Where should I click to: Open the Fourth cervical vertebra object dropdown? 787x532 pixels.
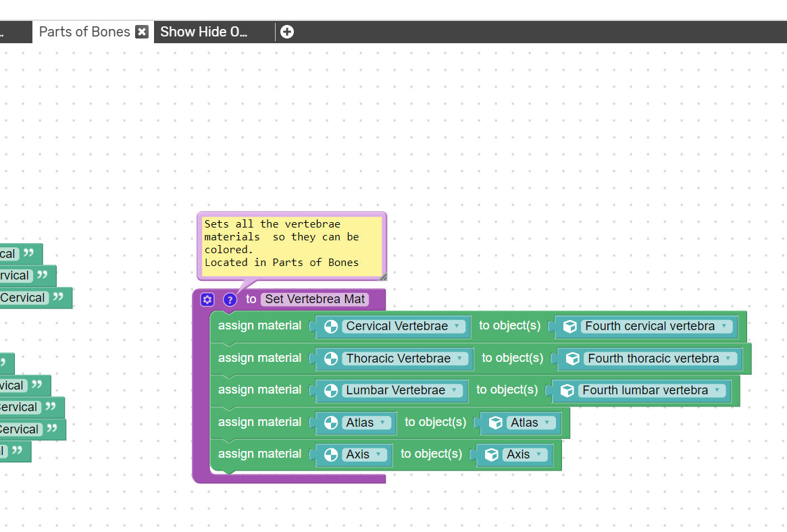[x=656, y=326]
